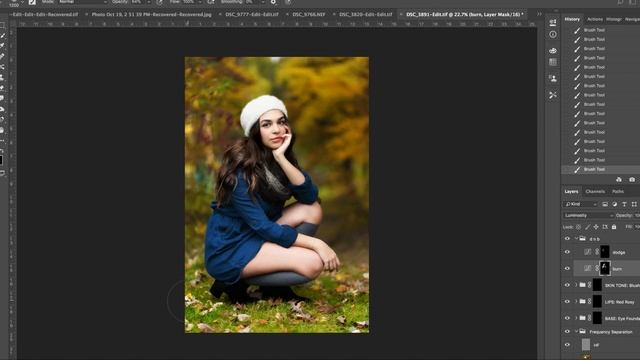Viewport: 640px width, 360px height.
Task: Open the Libraries cloud icon in collapsed dock
Action: point(553,51)
